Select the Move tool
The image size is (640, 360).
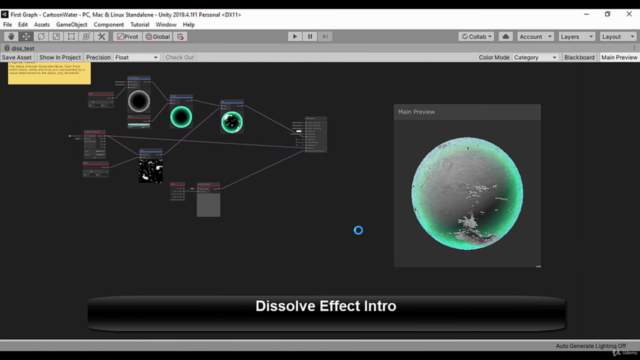pos(26,37)
